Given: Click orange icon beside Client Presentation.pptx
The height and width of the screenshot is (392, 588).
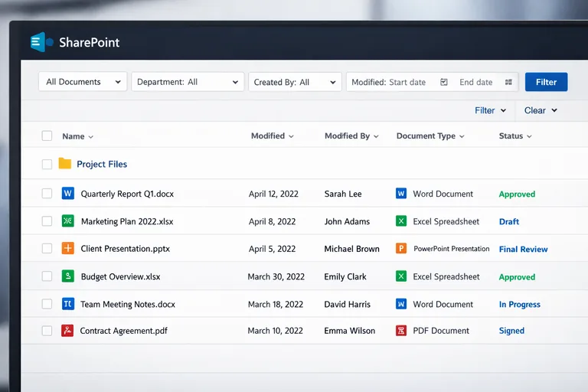Looking at the screenshot, I should click(68, 248).
